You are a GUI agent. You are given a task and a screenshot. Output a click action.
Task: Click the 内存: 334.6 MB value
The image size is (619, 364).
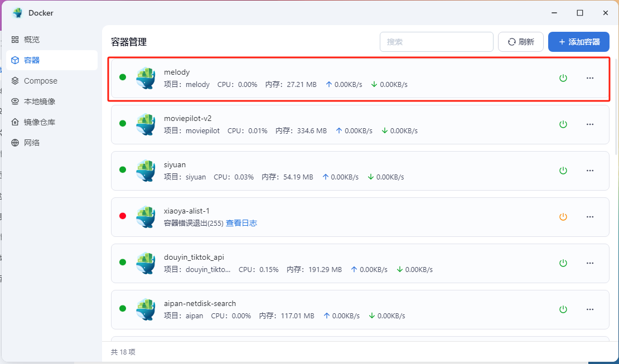point(301,130)
